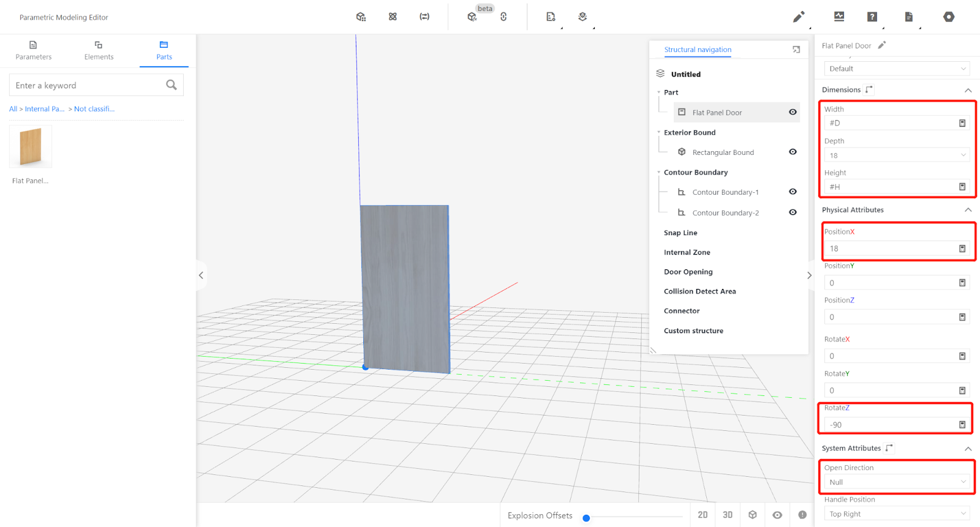
Task: Hide Contour Boundary-2
Action: tap(793, 212)
